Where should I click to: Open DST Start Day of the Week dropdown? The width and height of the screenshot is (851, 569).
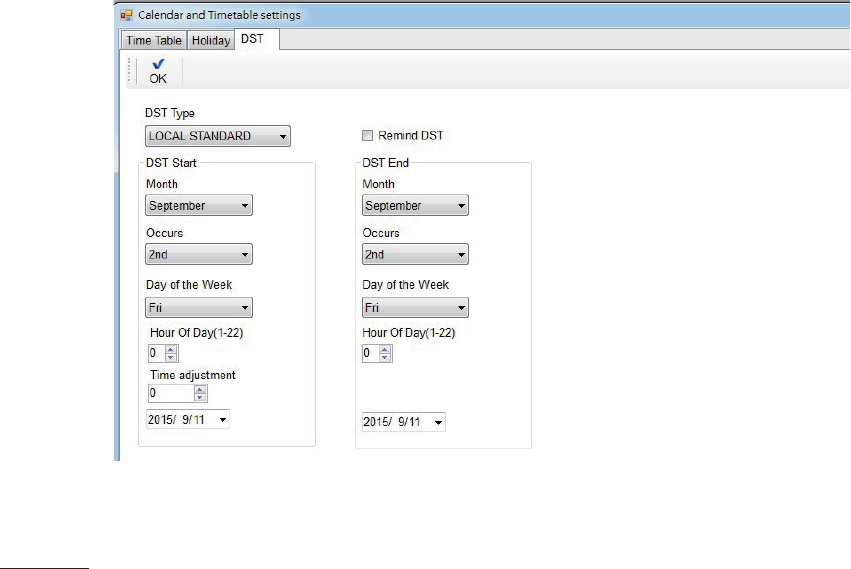click(199, 307)
